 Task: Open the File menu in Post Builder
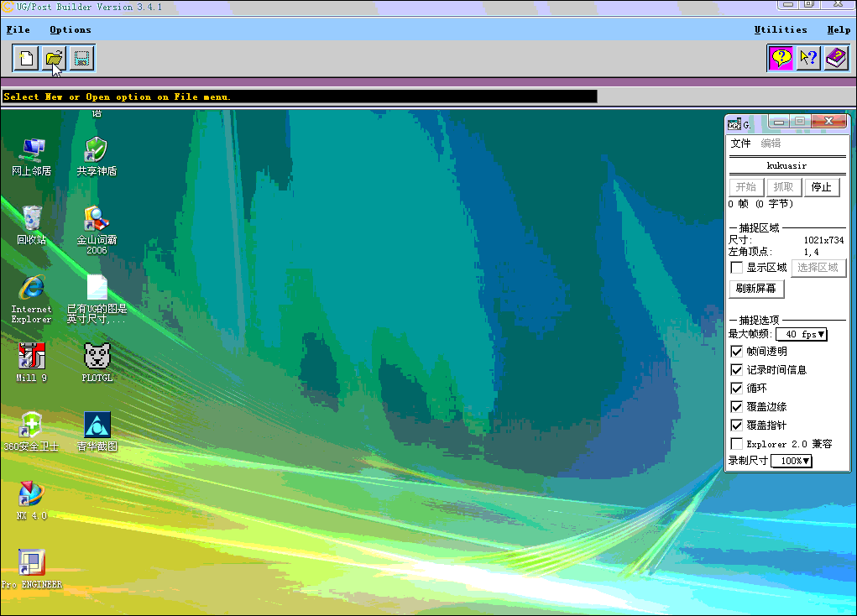click(18, 29)
